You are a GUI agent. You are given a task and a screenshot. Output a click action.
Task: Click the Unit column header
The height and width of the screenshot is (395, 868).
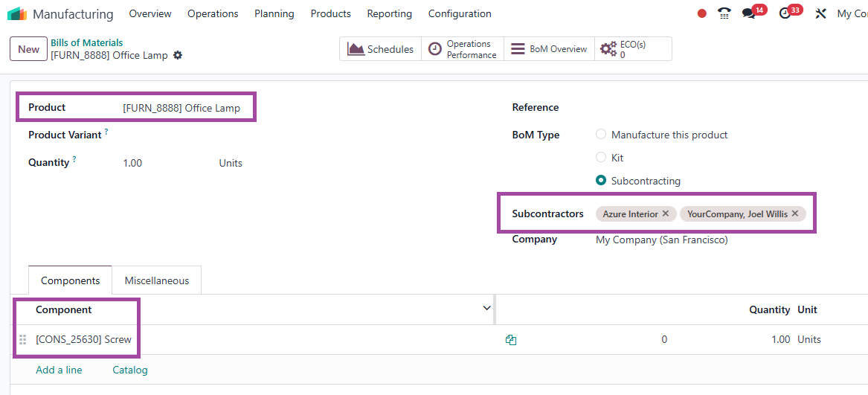point(807,309)
